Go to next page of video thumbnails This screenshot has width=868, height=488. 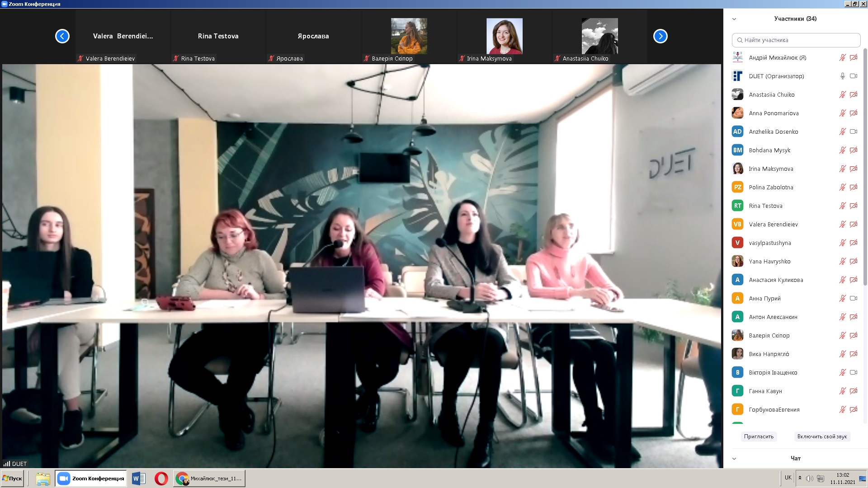[x=660, y=36]
